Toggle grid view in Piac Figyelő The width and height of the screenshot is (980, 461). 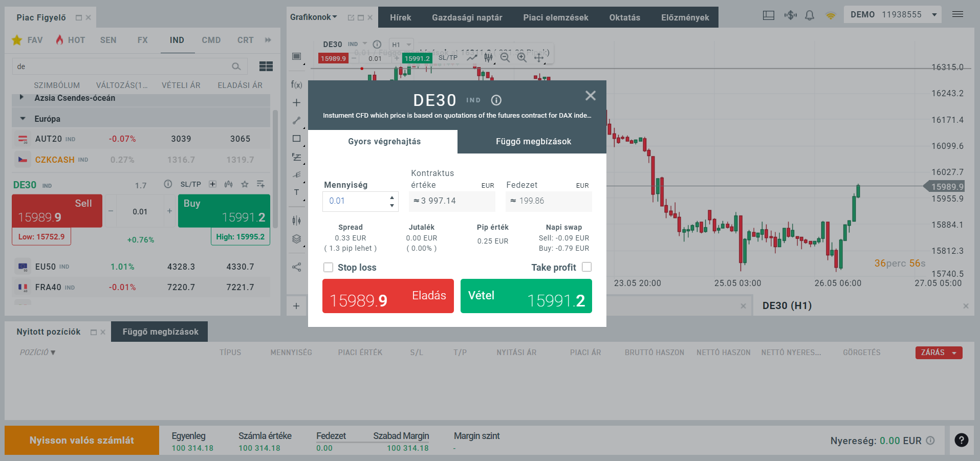[266, 66]
